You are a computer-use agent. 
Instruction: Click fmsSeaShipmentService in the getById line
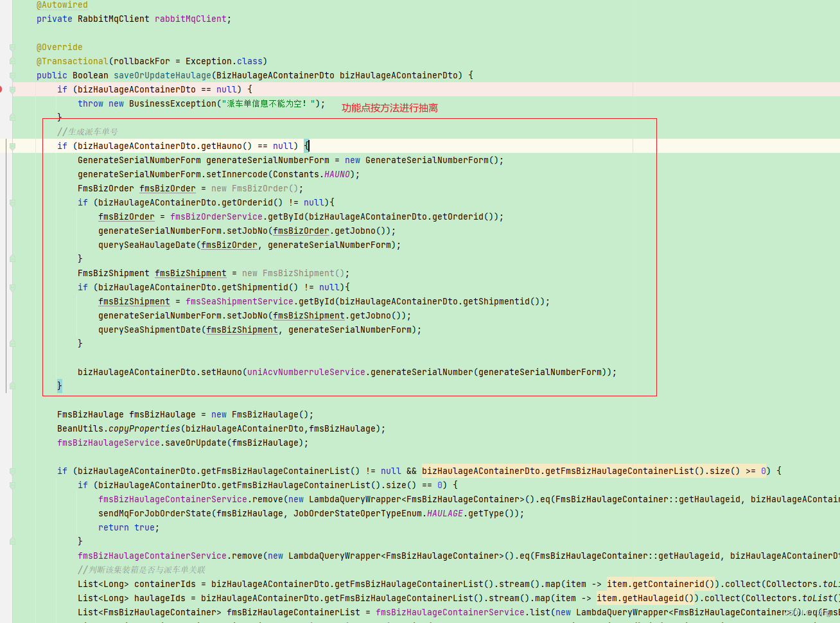[240, 301]
